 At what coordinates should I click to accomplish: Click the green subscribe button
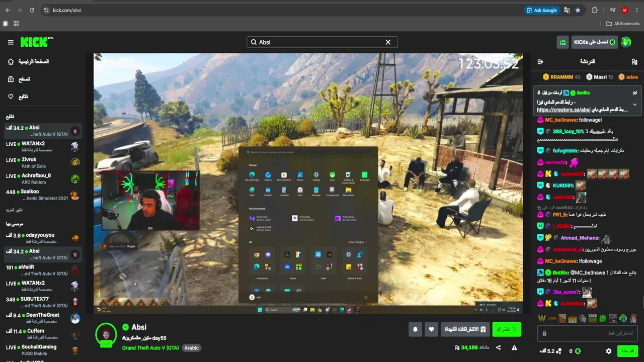(x=507, y=329)
